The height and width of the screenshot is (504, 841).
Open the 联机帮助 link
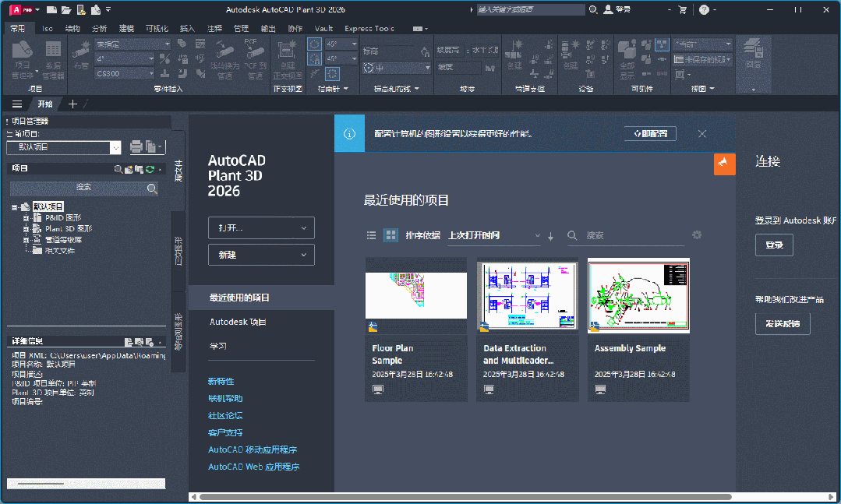coord(225,398)
